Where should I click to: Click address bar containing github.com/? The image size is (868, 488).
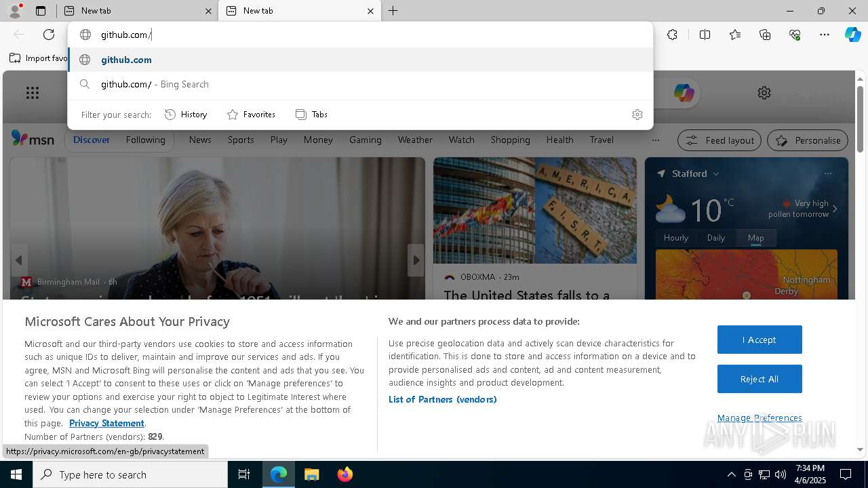(360, 35)
